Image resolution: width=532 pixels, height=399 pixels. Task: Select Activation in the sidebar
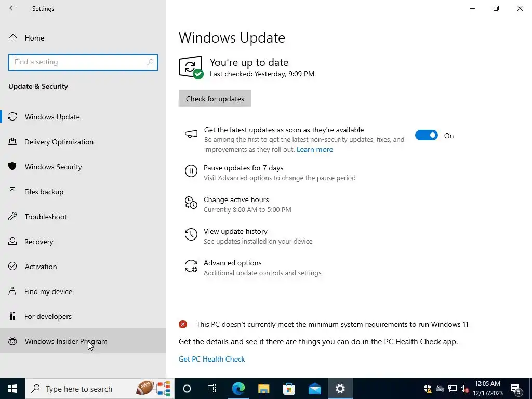click(83, 267)
